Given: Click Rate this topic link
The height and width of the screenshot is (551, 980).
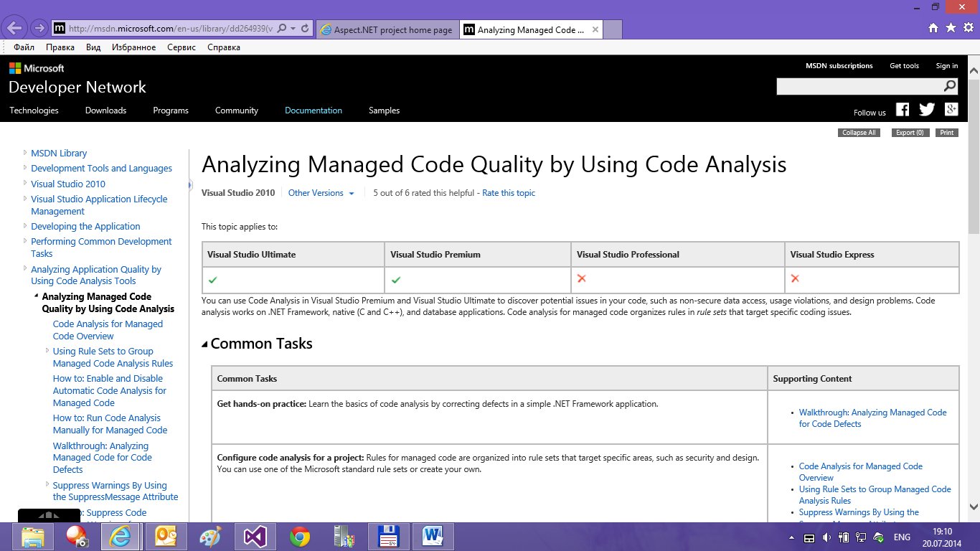Looking at the screenshot, I should [509, 193].
